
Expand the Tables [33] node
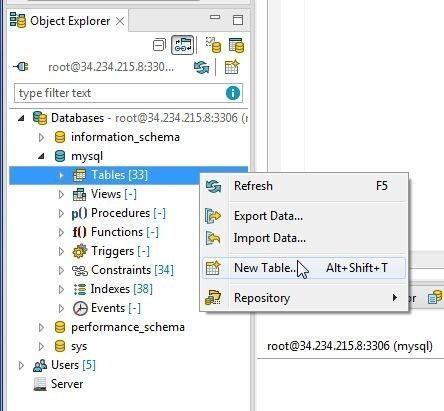tap(61, 175)
